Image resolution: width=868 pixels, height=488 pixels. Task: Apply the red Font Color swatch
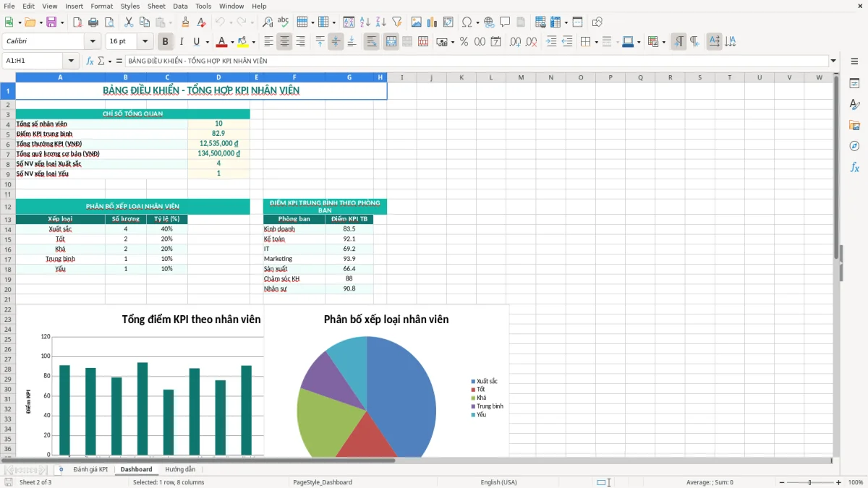tap(221, 42)
